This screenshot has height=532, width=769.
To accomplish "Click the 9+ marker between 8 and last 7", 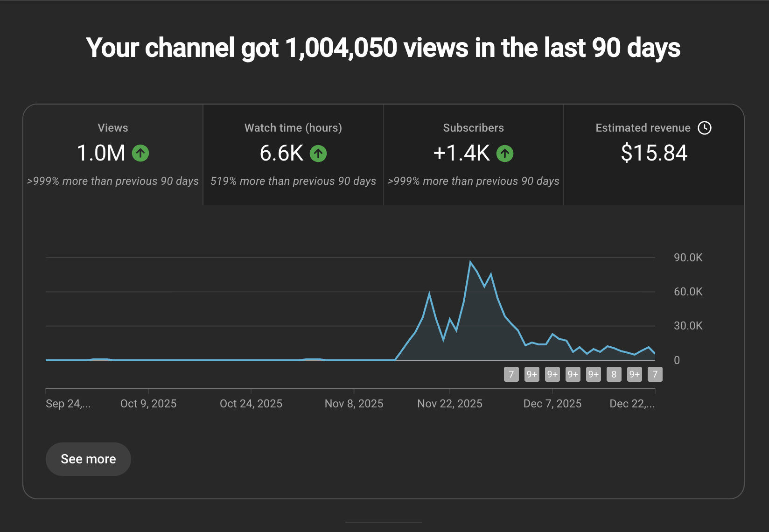I will pyautogui.click(x=634, y=374).
